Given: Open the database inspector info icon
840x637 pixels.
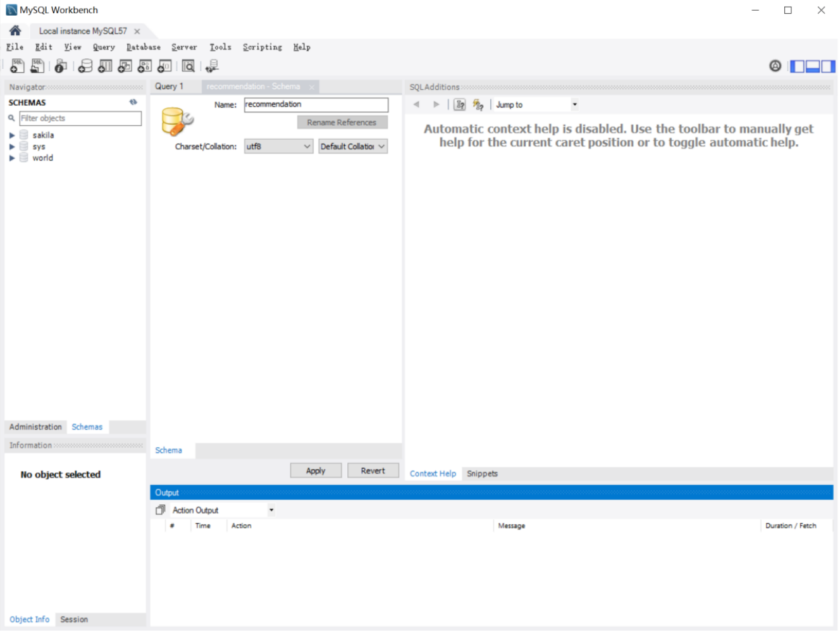Looking at the screenshot, I should (61, 66).
